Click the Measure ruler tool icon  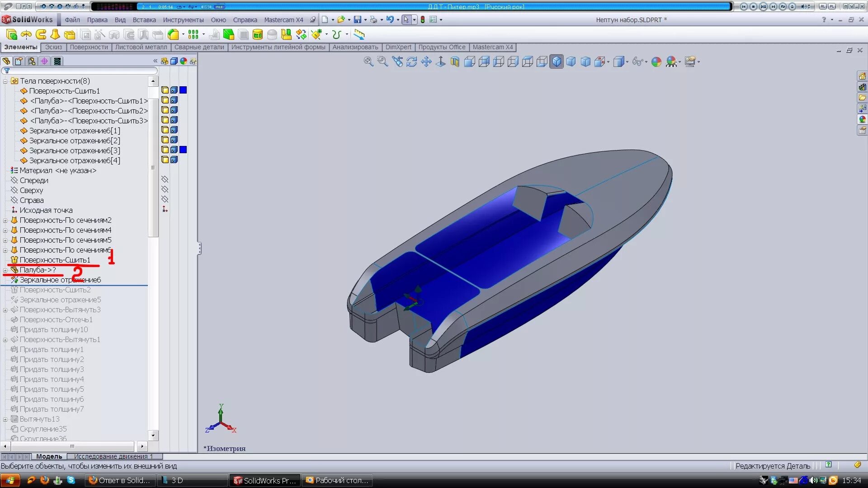pyautogui.click(x=359, y=35)
